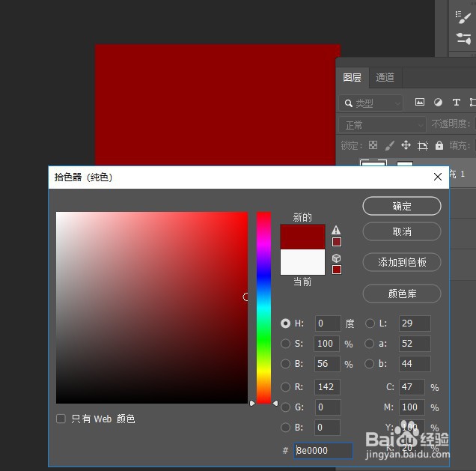Filter layers by adjustment layer icon
Screen dimensions: 476x471
[438, 103]
